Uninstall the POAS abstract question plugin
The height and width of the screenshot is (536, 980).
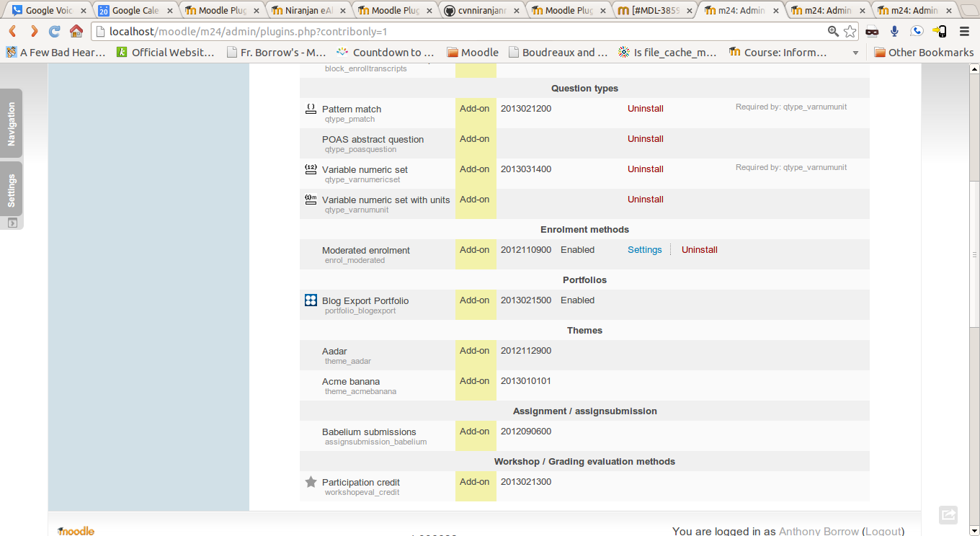click(x=646, y=139)
